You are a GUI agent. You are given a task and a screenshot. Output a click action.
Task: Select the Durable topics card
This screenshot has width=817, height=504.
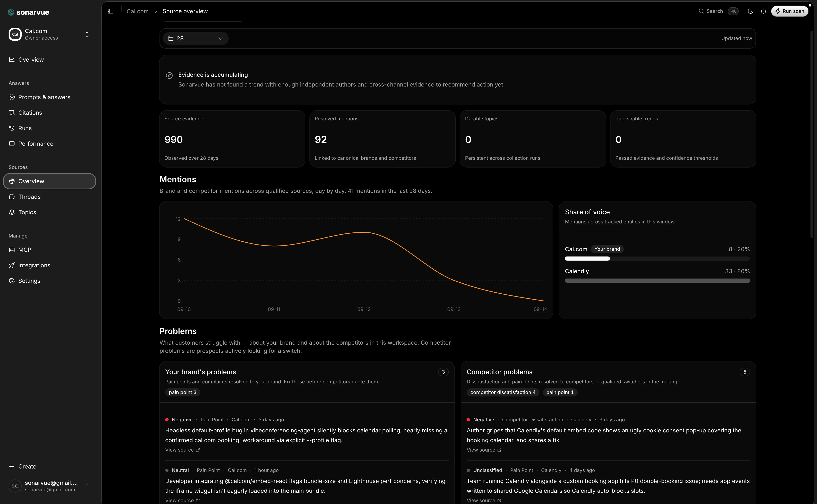pyautogui.click(x=533, y=139)
